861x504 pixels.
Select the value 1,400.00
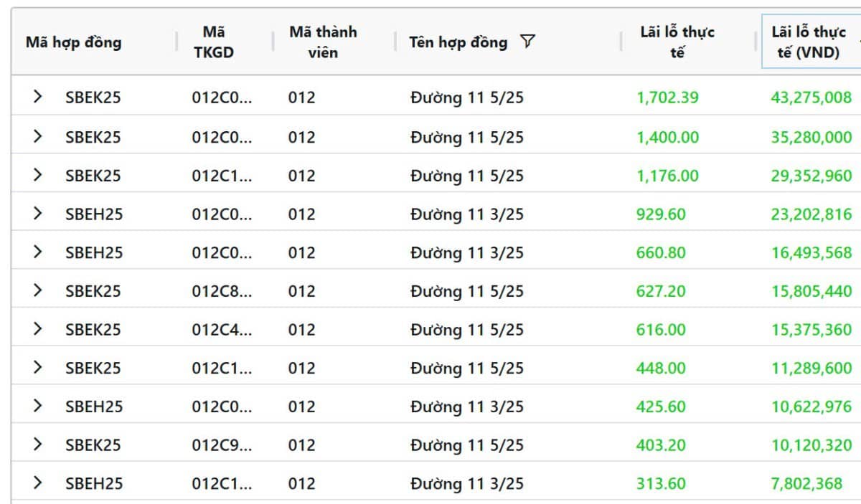click(667, 136)
